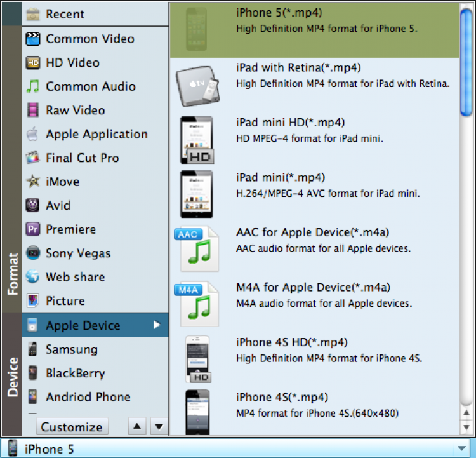Click the up triangle button beside Customize

pyautogui.click(x=137, y=426)
